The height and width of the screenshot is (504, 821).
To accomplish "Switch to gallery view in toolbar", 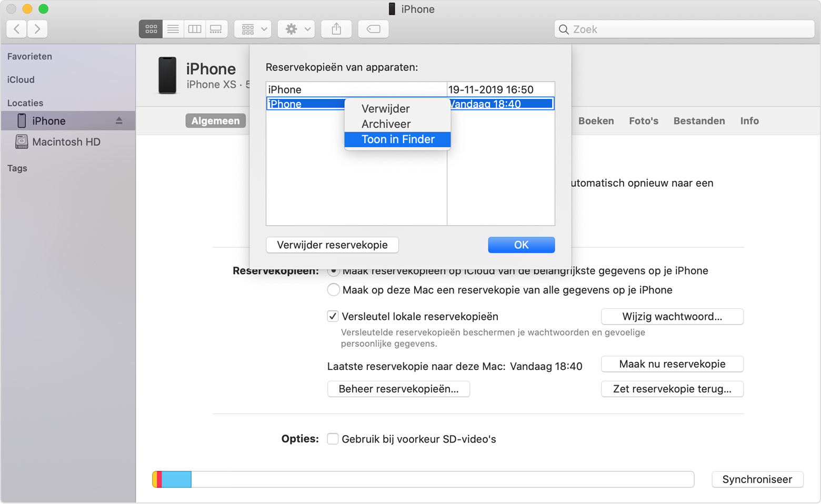I will (216, 29).
